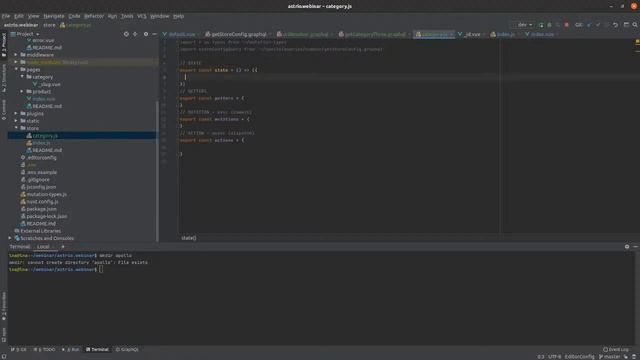Expand the product folder
This screenshot has height=360, width=640.
tap(22, 91)
